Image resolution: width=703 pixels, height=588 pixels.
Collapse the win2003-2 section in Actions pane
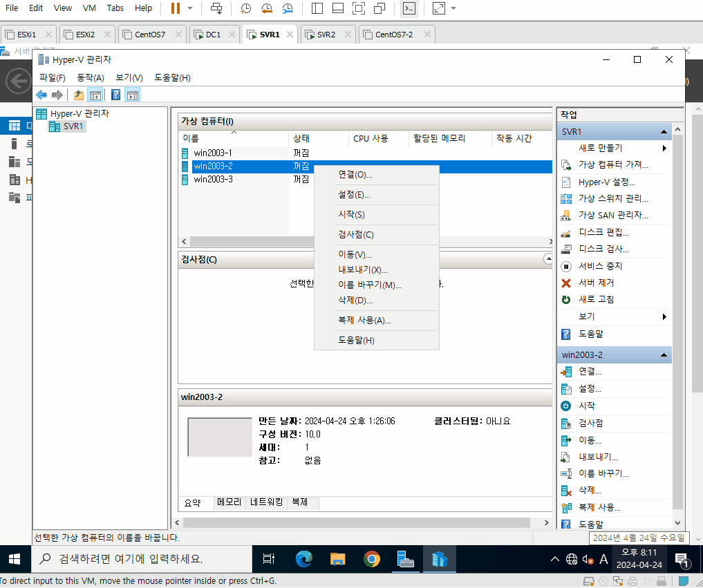[x=664, y=355]
